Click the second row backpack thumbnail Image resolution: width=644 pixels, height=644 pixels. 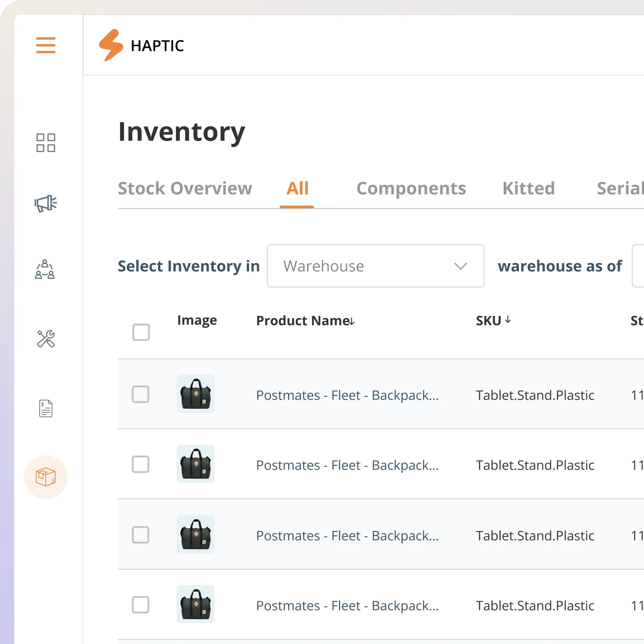[196, 464]
